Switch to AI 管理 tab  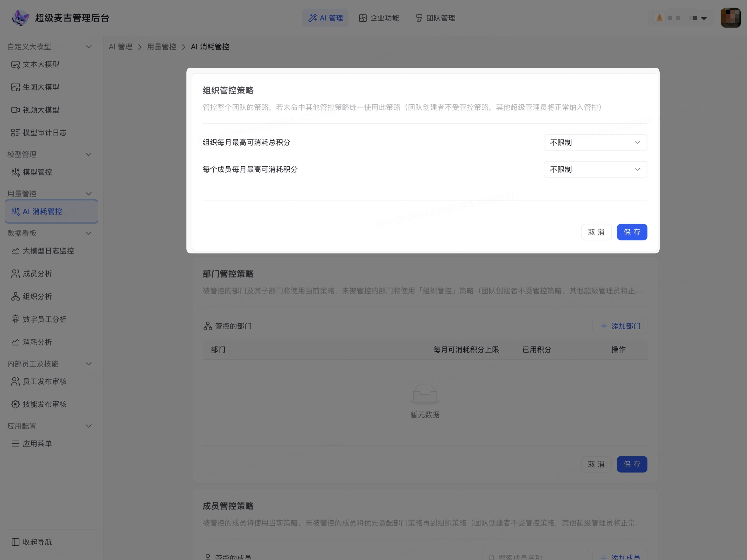(x=325, y=18)
